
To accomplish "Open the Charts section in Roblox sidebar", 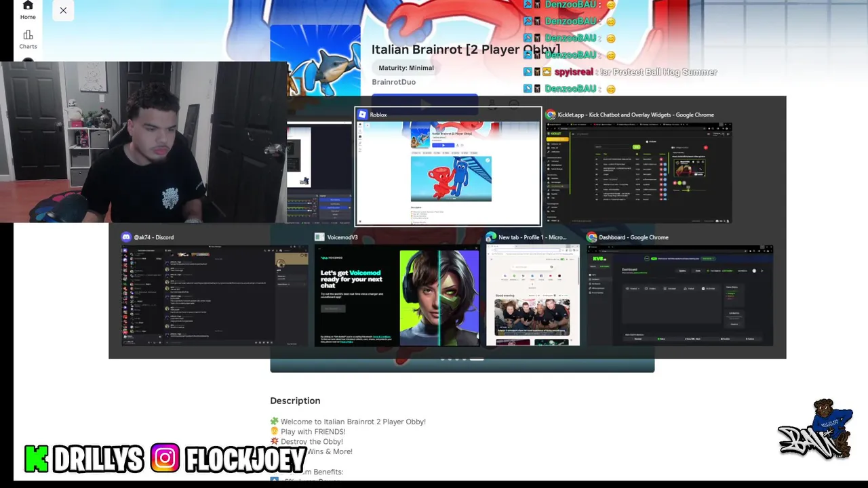I will tap(28, 39).
